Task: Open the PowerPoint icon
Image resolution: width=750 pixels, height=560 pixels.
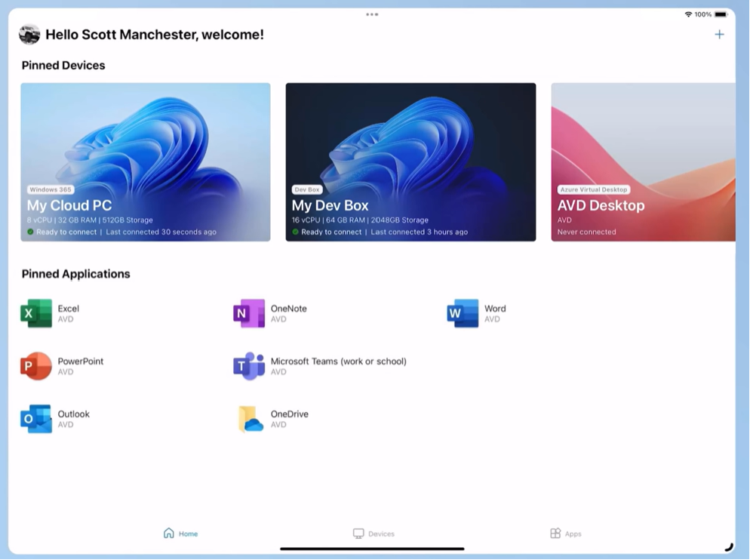Action: pos(36,366)
